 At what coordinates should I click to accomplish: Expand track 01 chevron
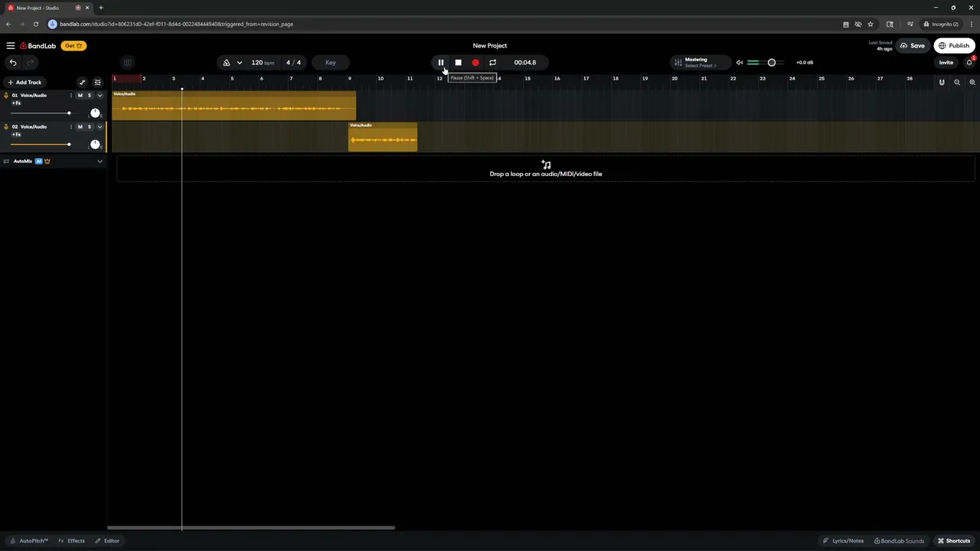(x=100, y=96)
